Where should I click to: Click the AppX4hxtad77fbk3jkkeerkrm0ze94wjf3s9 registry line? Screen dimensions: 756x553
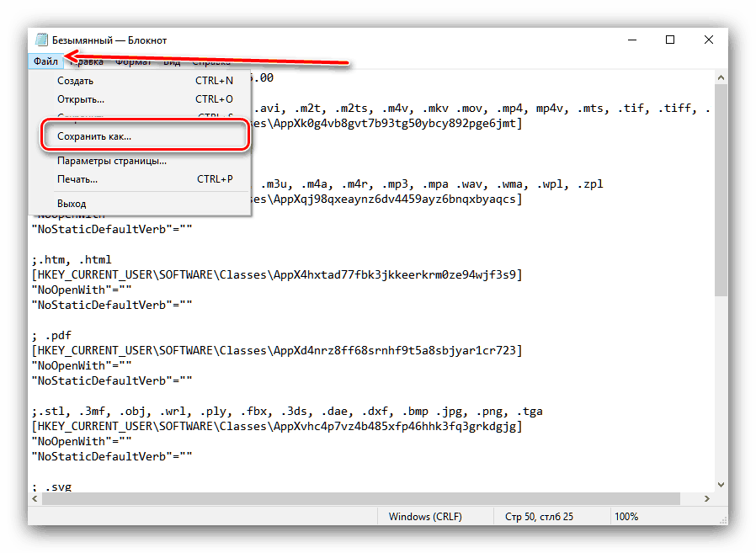tap(277, 274)
